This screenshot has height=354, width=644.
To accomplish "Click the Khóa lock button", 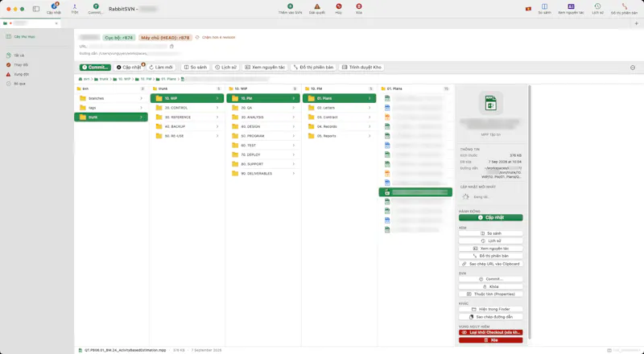I will (x=491, y=286).
